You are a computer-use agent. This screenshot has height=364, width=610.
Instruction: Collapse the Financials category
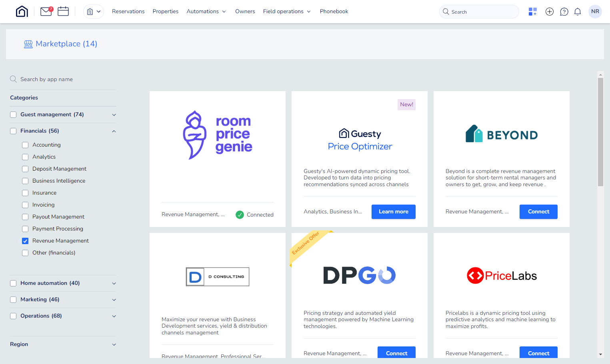(114, 131)
